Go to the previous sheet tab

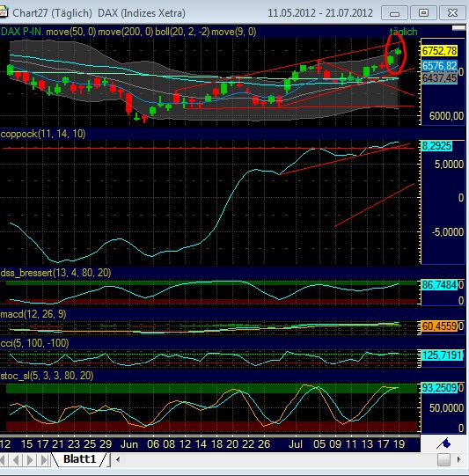click(x=16, y=460)
